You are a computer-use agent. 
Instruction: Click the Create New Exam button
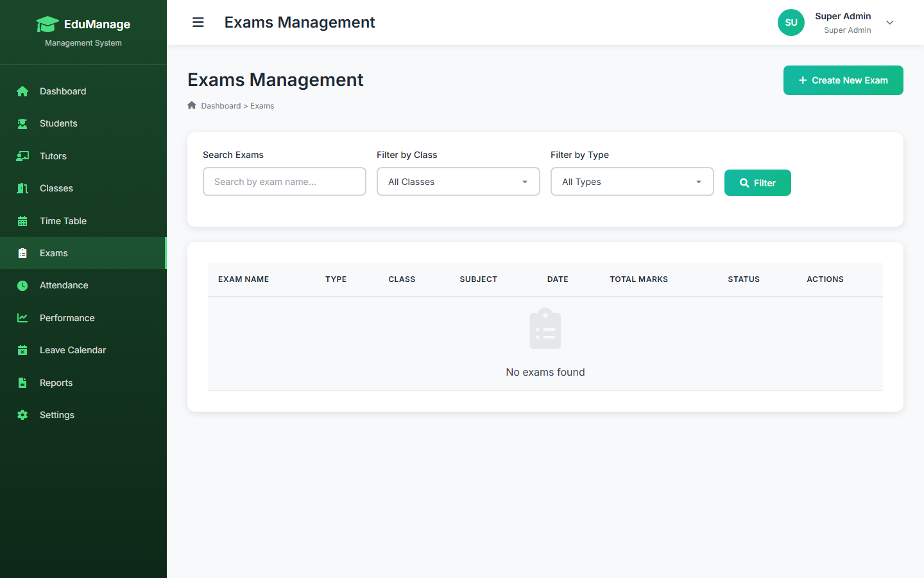843,80
